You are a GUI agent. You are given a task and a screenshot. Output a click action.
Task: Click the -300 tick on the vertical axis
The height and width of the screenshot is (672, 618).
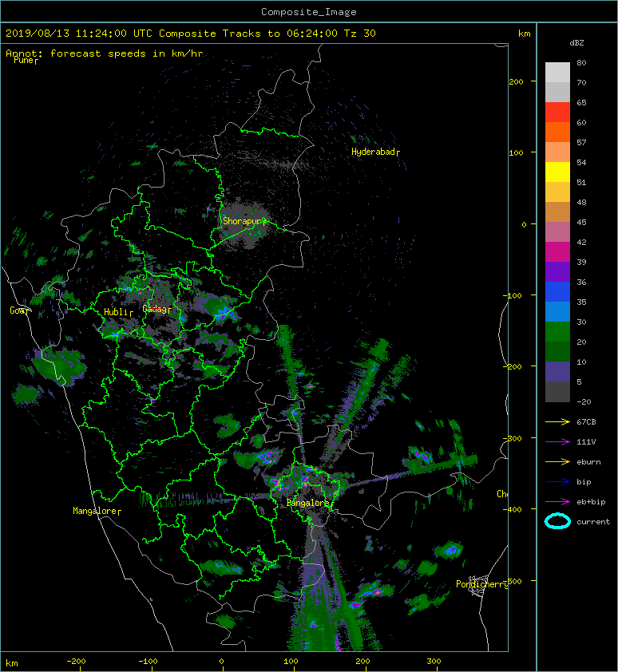[513, 438]
